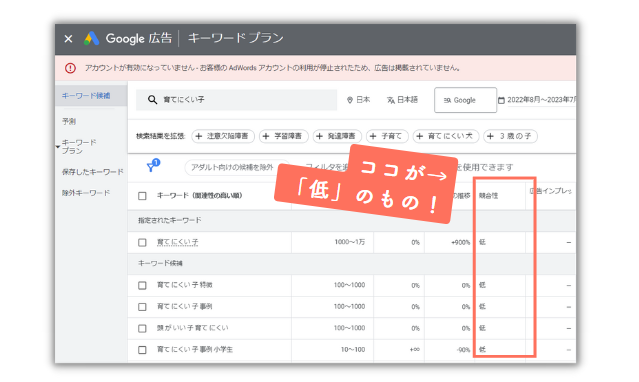The image size is (639, 382).
Task: Click the search magnifier icon
Action: [152, 99]
